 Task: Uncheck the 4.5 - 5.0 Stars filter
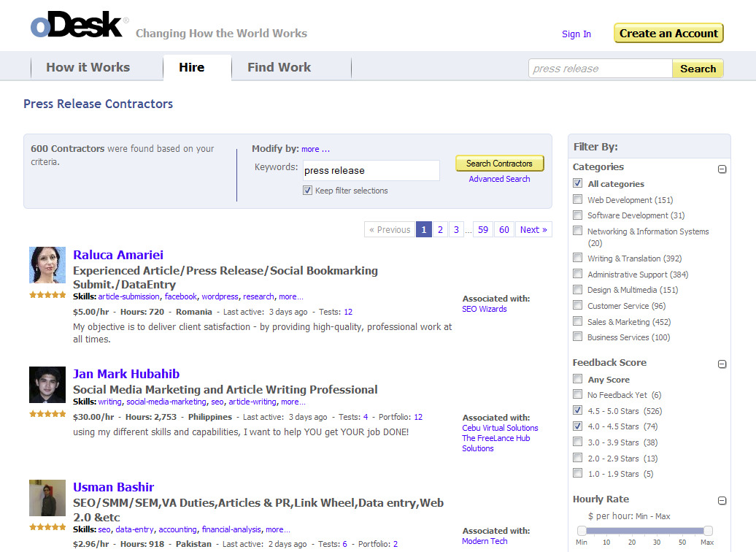pyautogui.click(x=578, y=410)
